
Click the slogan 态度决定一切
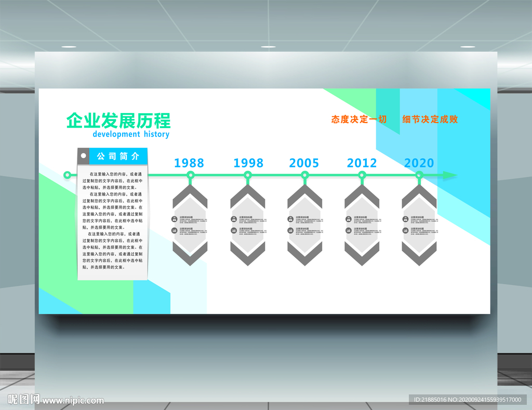click(359, 119)
